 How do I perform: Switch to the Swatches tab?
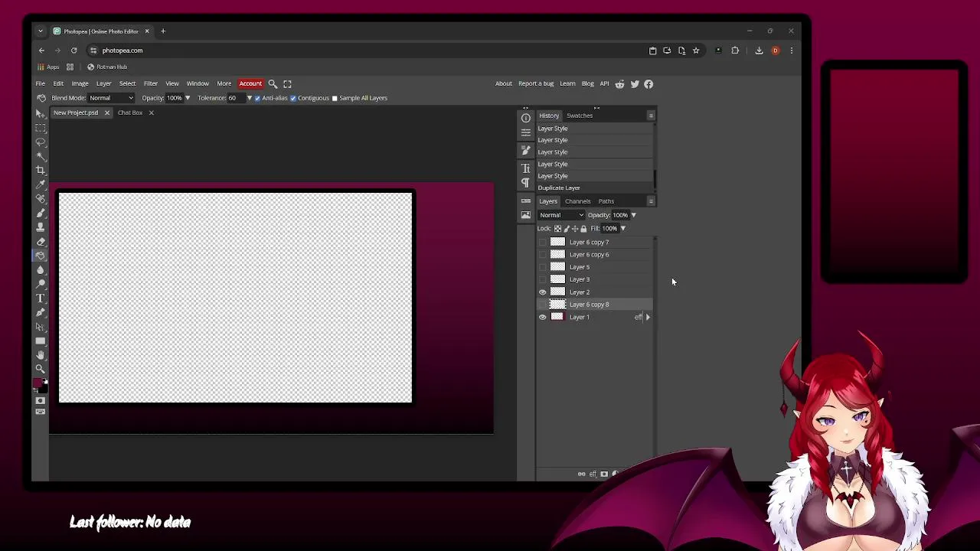tap(580, 116)
